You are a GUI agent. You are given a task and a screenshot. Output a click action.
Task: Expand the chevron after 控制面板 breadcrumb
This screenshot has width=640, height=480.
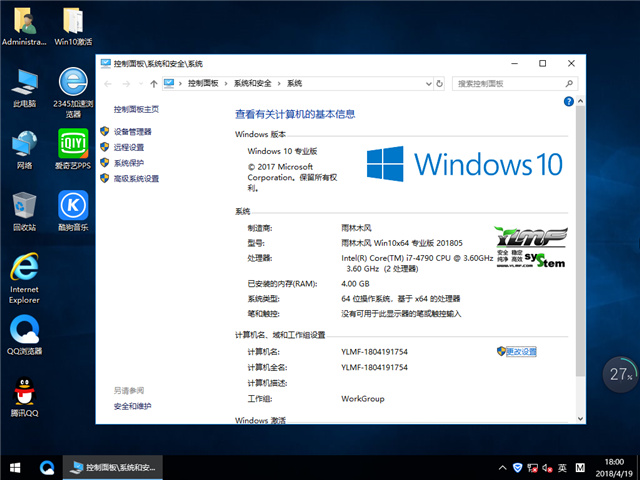coord(226,84)
